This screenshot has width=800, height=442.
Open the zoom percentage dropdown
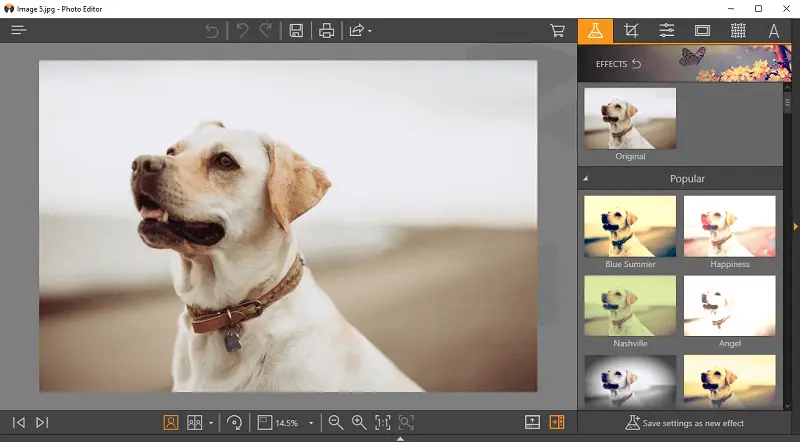[311, 423]
